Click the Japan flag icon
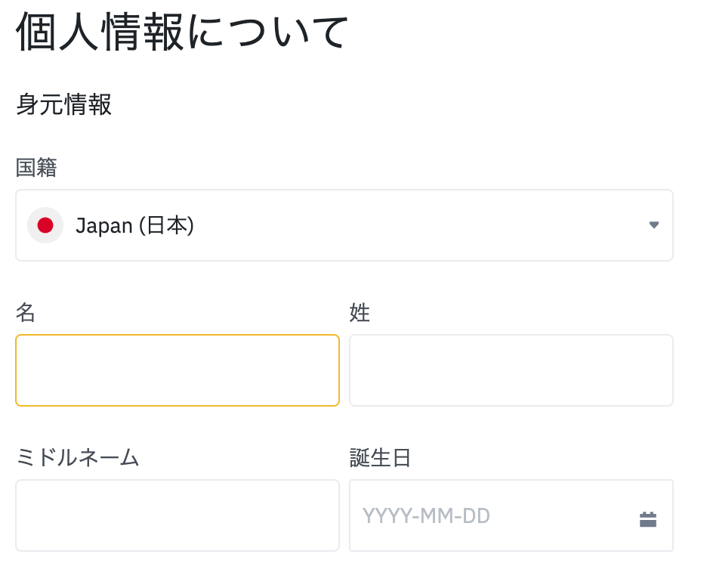The width and height of the screenshot is (704, 588). tap(45, 225)
